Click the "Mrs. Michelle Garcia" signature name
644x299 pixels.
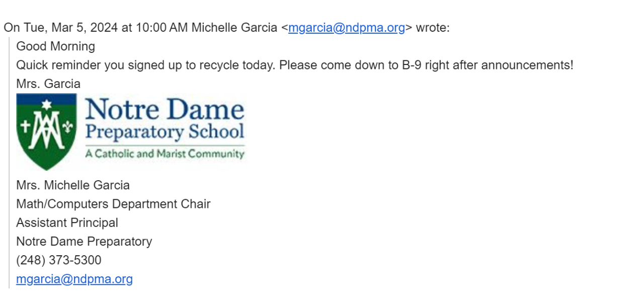(73, 185)
